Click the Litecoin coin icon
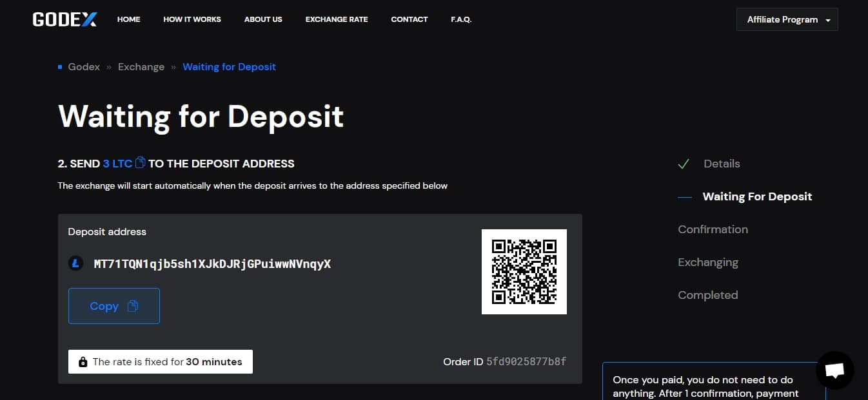Viewport: 868px width, 400px height. [76, 263]
